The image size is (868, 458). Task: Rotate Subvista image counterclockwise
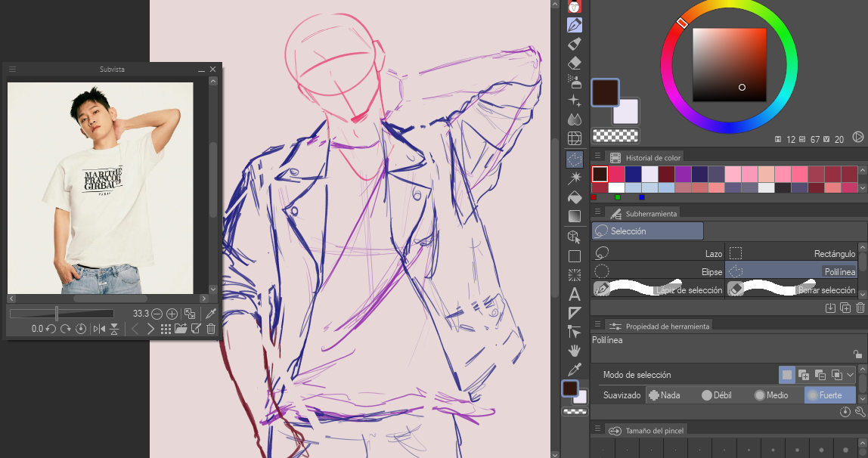[51, 329]
